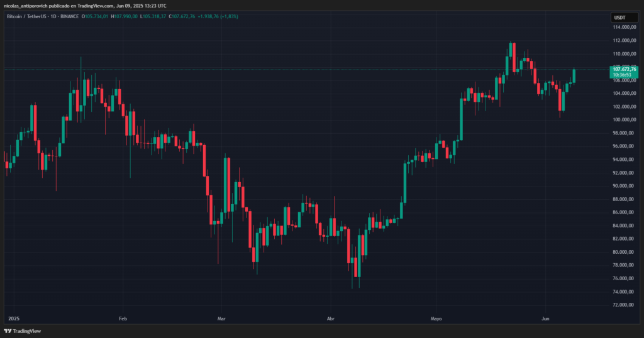Click the 110.000,00 price axis label
Viewport: 644px width, 338px height.
pyautogui.click(x=624, y=54)
